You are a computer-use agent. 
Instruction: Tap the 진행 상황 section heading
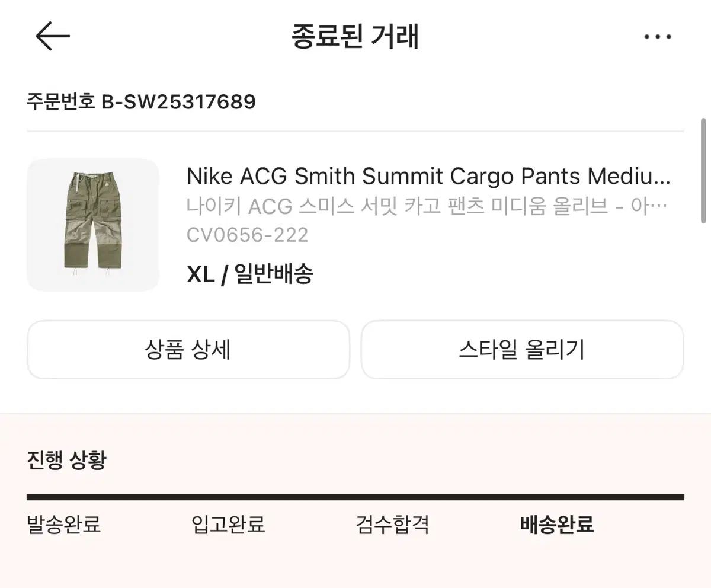pos(66,460)
